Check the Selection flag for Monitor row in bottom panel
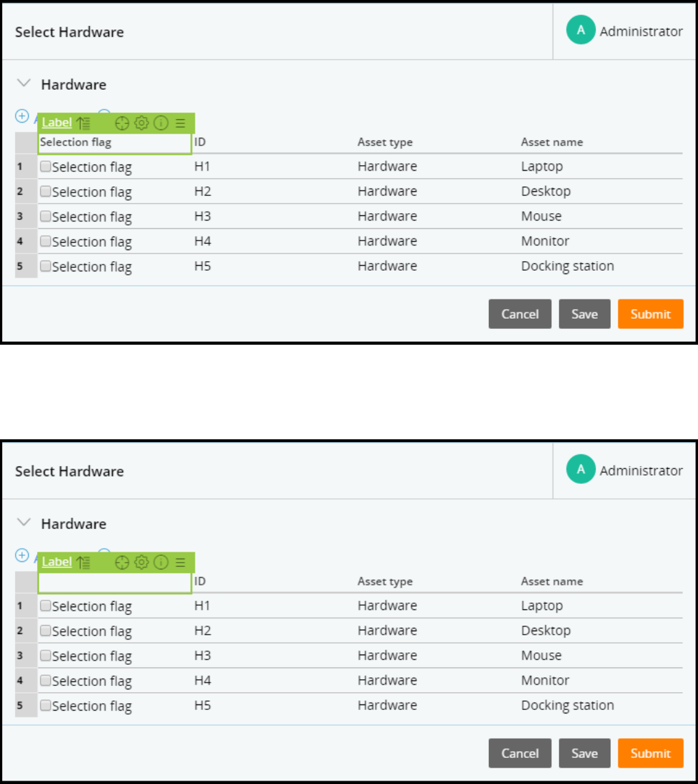 coord(45,681)
